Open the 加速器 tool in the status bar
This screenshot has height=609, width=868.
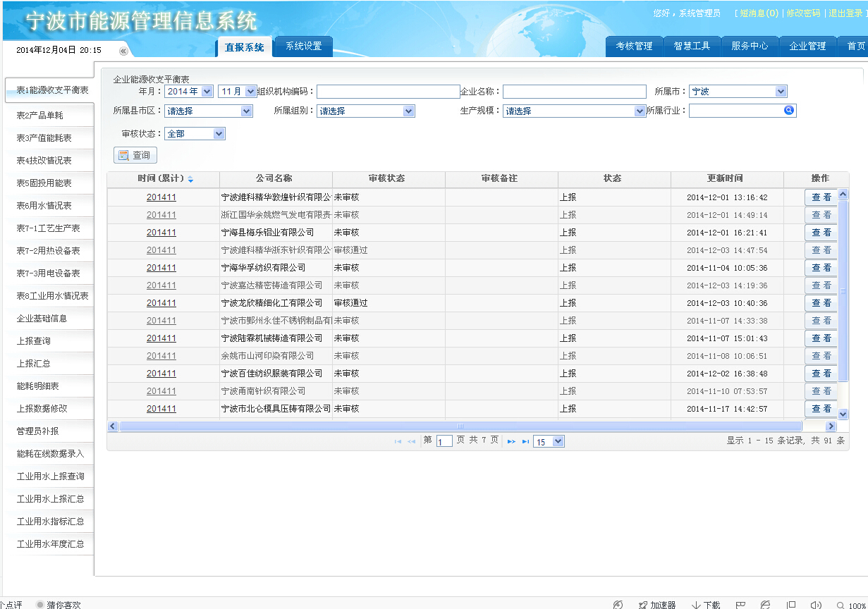657,605
